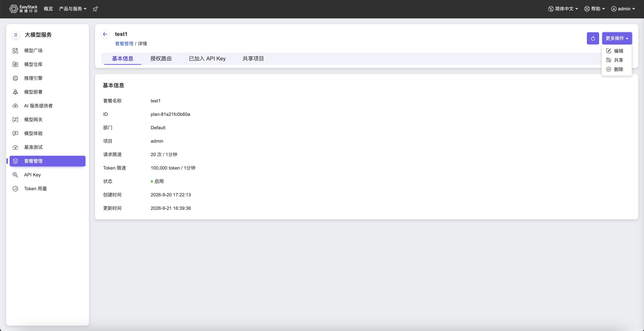Go back using the left arrow icon
644x331 pixels.
tap(105, 34)
